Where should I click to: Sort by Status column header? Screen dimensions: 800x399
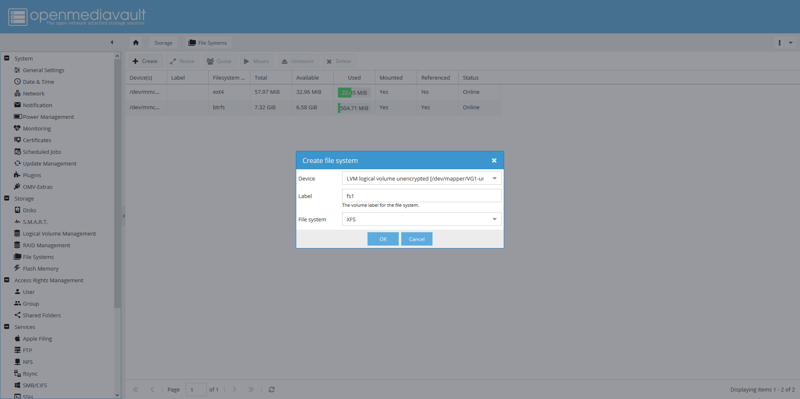coord(479,78)
